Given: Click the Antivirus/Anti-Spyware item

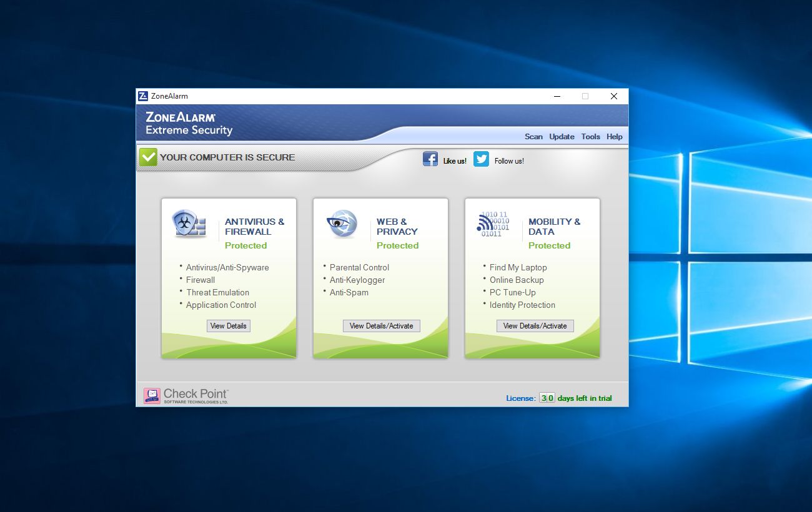Looking at the screenshot, I should click(227, 267).
